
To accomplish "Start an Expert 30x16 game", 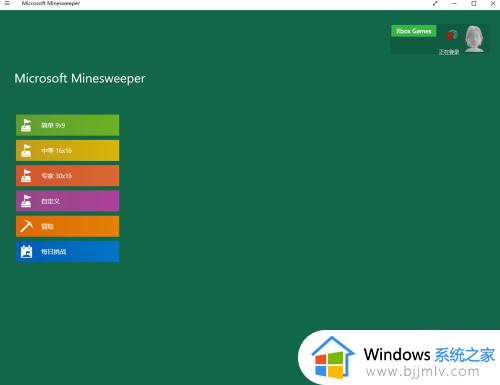I will pos(67,176).
